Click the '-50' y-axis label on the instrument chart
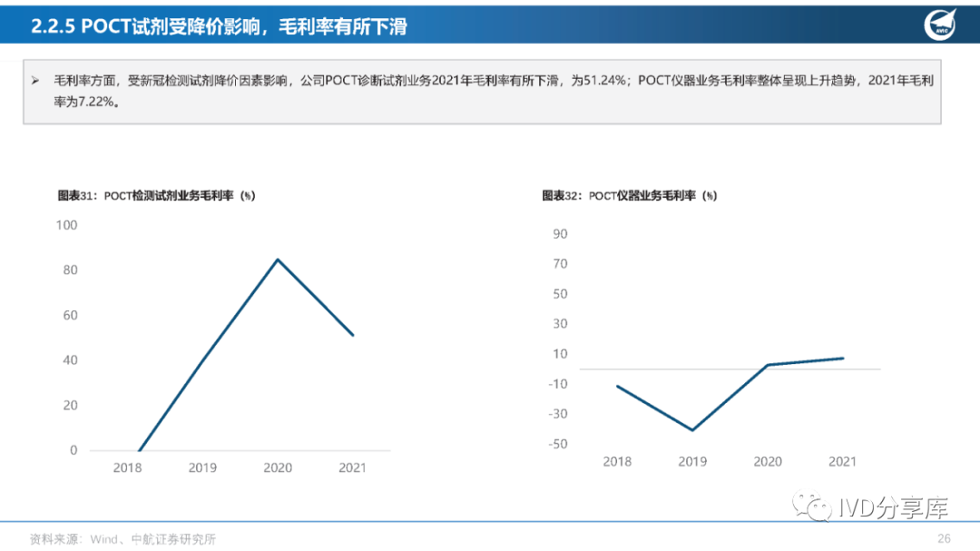The image size is (980, 551). (557, 444)
